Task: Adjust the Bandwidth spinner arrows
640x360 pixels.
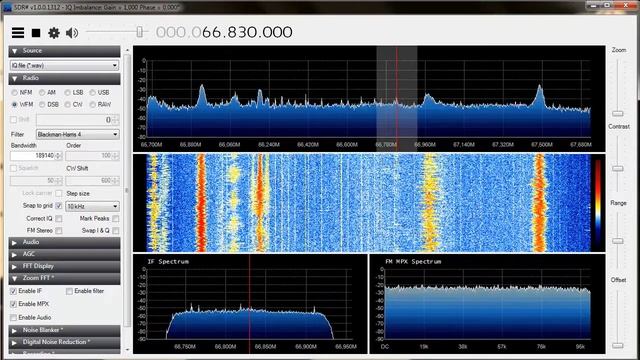Action: point(58,156)
